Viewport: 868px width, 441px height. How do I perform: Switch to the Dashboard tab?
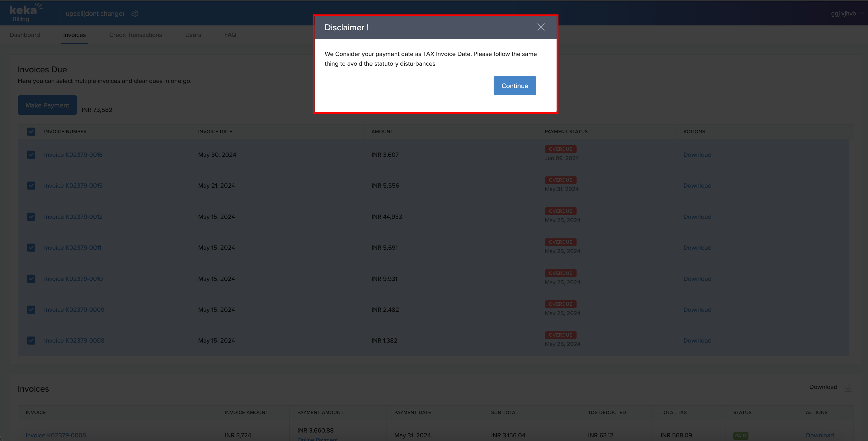point(25,35)
